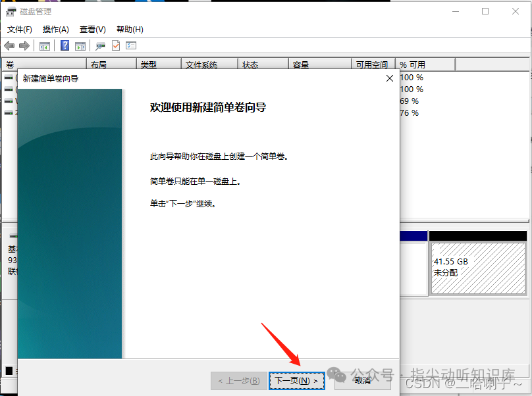Click the 卷 column header
Image resolution: width=532 pixels, height=396 pixels.
coord(44,64)
